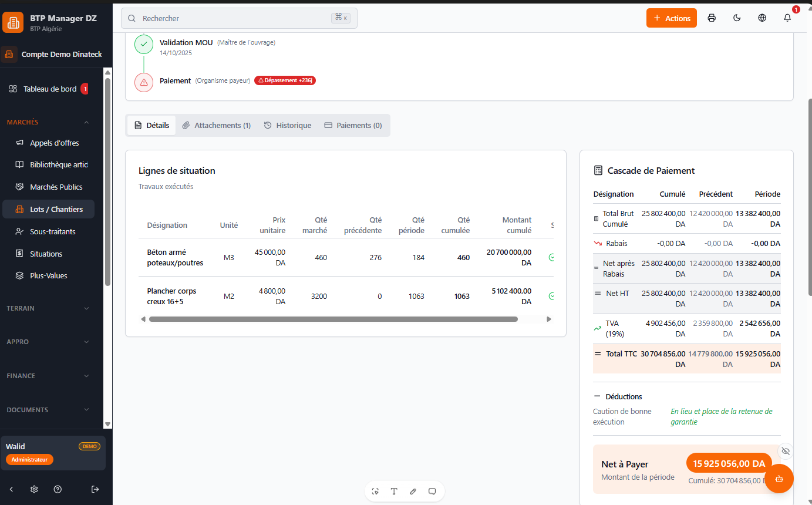
Task: Click the TVA trend-up icon
Action: [x=598, y=328]
